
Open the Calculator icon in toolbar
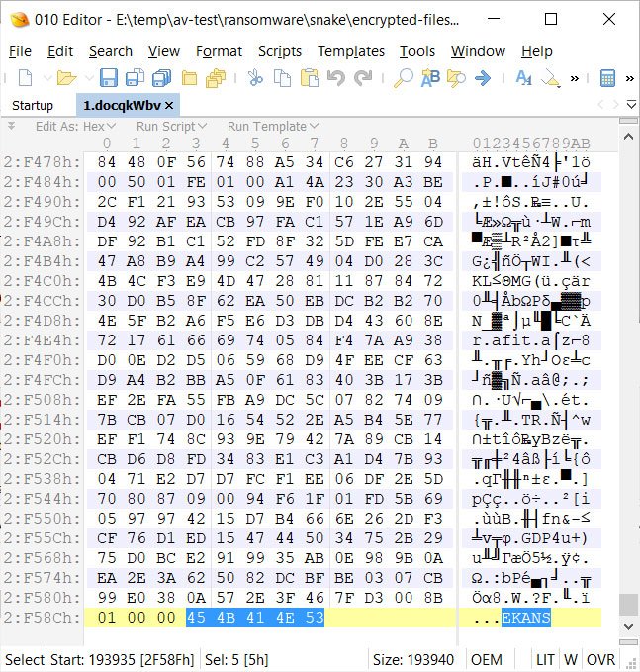[608, 78]
